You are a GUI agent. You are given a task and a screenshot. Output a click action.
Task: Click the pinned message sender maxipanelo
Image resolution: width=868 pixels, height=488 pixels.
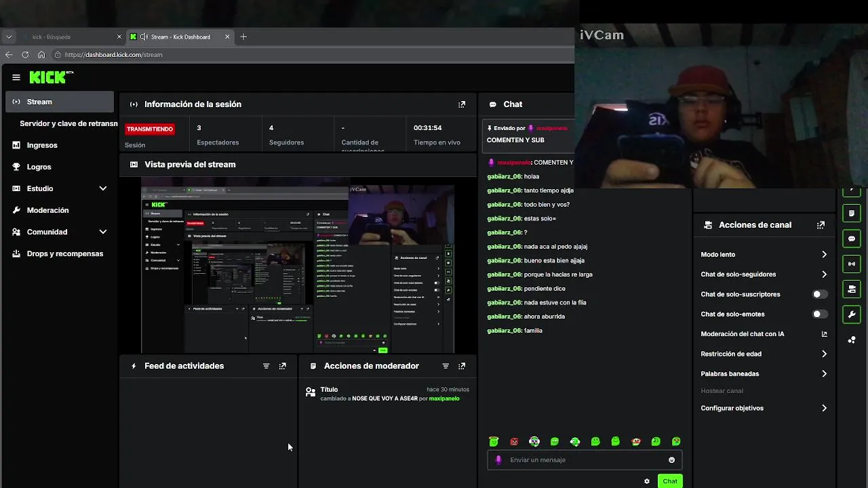[x=551, y=128]
